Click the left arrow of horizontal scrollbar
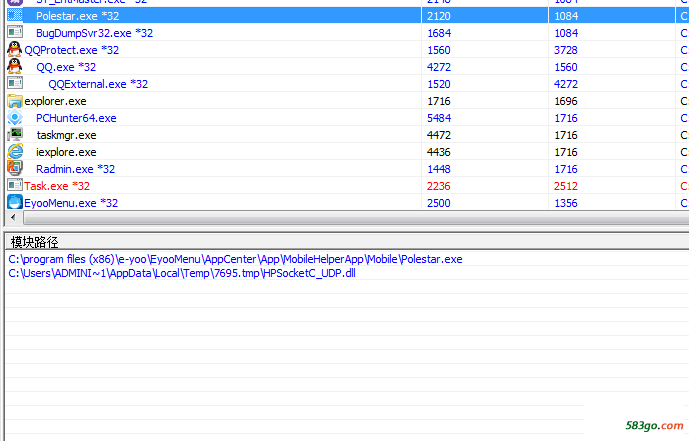The width and height of the screenshot is (689, 441). 13,217
